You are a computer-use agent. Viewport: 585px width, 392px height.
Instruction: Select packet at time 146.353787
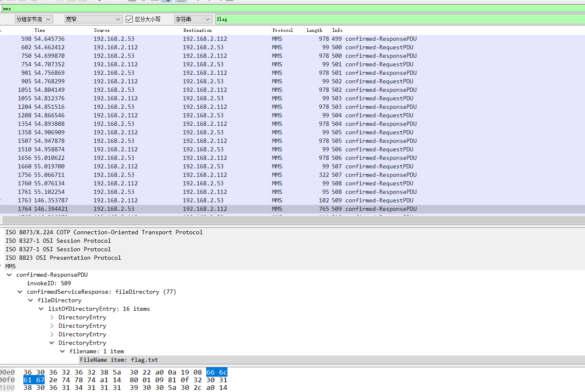292,200
